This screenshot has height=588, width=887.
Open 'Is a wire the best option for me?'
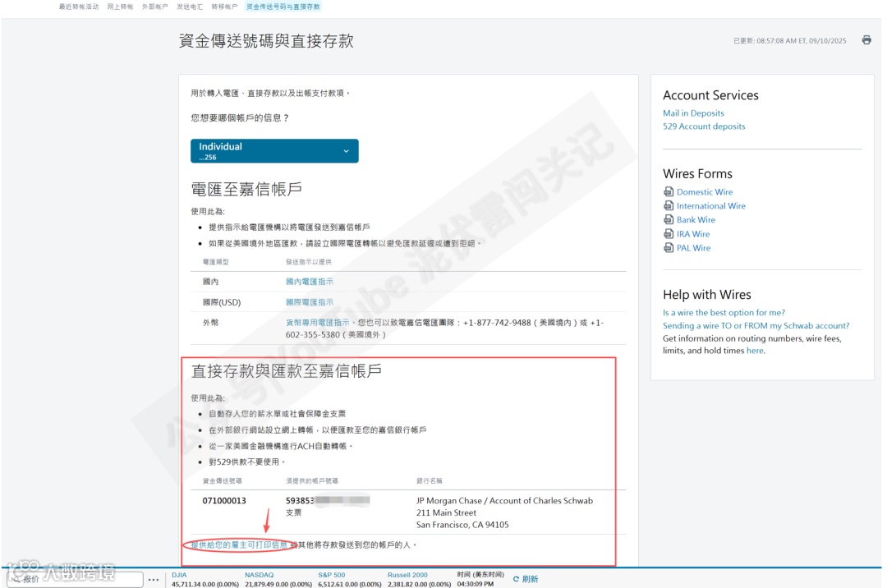(724, 313)
